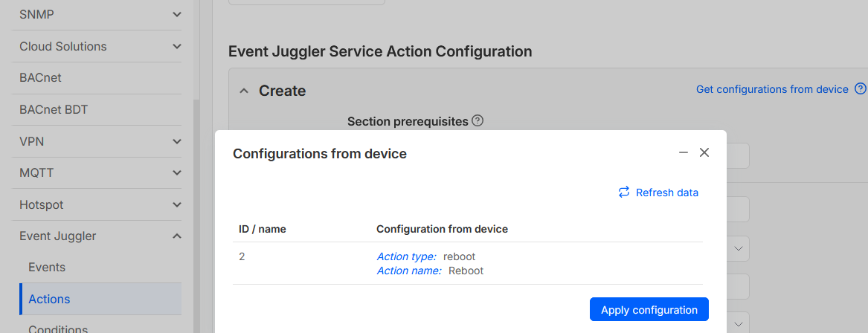Select the Actions sidebar item

[49, 299]
